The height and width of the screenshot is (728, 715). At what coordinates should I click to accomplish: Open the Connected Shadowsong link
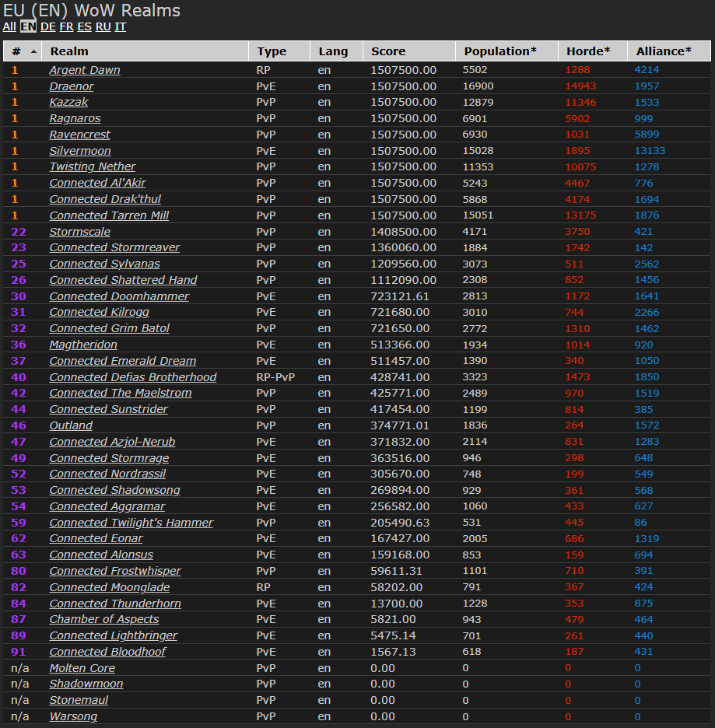(115, 490)
